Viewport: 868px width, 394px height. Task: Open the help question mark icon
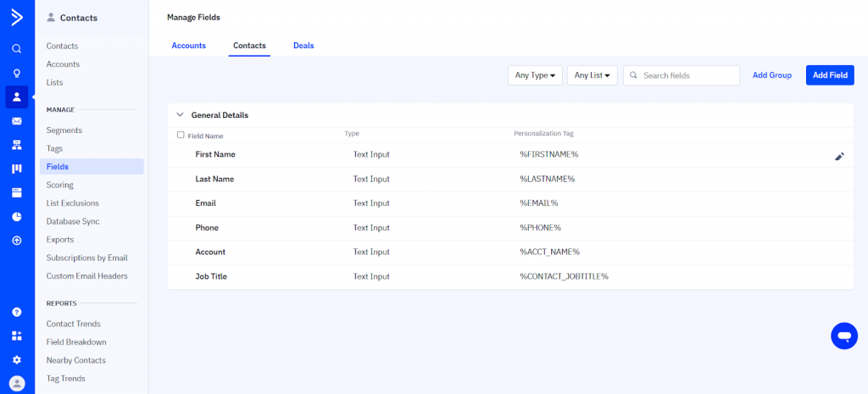[x=17, y=312]
